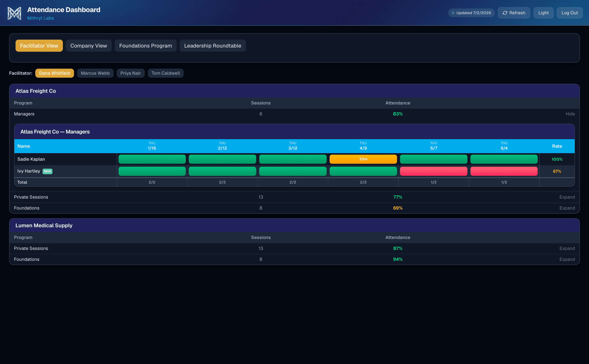Image resolution: width=589 pixels, height=364 pixels.
Task: Click the Mithryl Labs logo icon
Action: (x=14, y=13)
